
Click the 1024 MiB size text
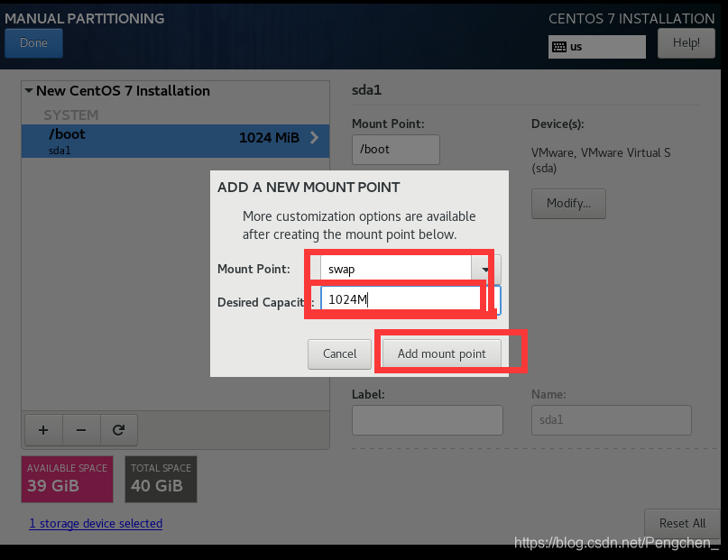pyautogui.click(x=269, y=138)
